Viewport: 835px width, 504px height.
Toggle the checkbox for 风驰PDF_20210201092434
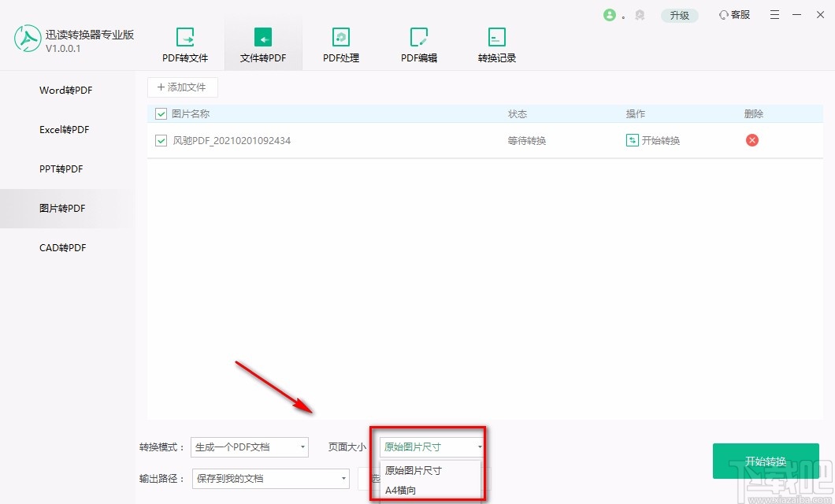tap(160, 140)
